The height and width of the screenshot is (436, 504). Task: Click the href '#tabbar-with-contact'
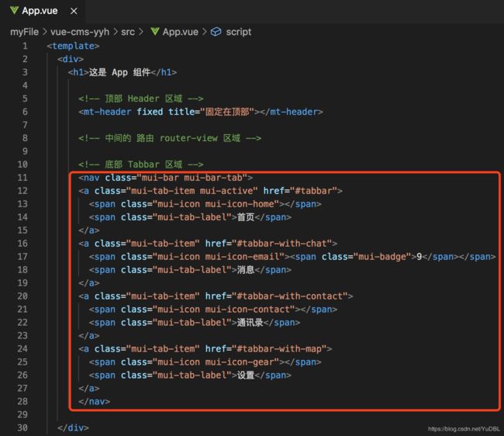290,296
